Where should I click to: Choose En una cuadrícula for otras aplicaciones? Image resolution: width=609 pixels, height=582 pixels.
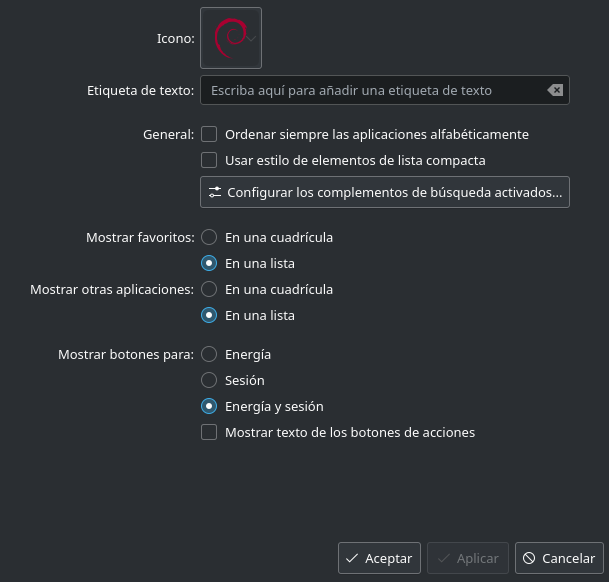click(x=209, y=289)
